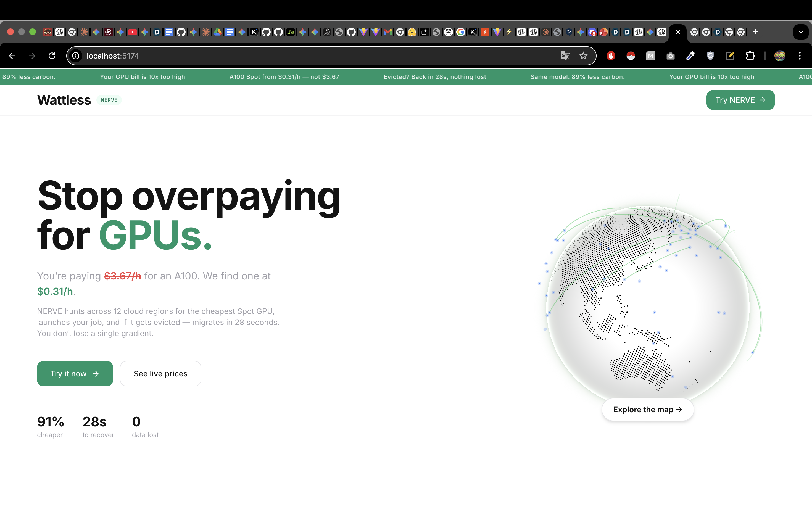The image size is (812, 528).
Task: Open the Pokeball extension icon
Action: tap(631, 56)
